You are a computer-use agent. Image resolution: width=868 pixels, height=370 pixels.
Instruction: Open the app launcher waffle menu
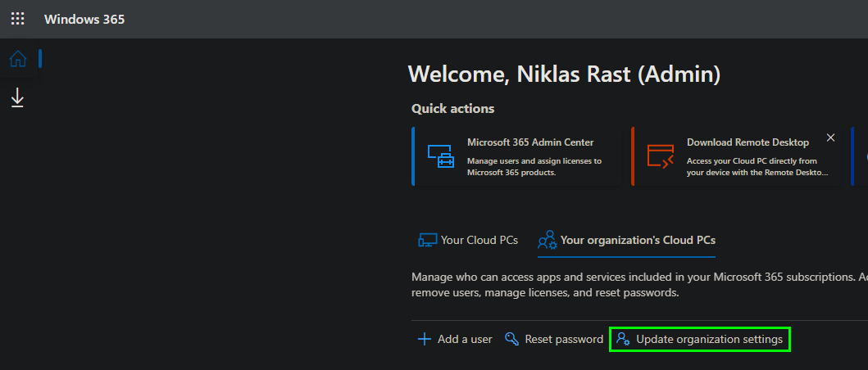click(17, 18)
